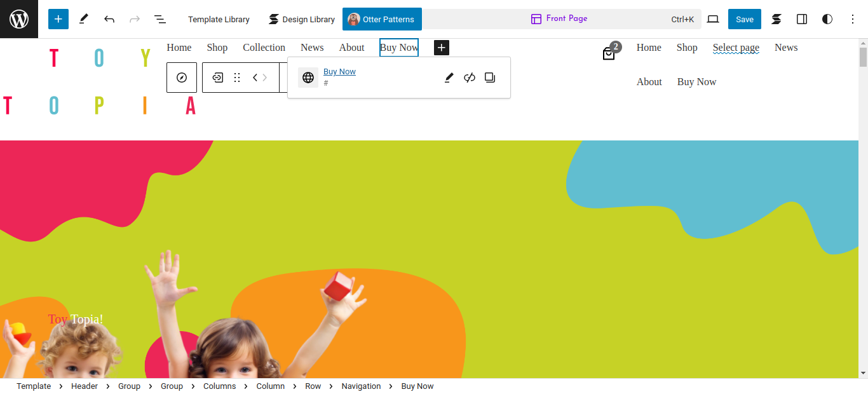Open the Template Library
The width and height of the screenshot is (868, 394).
pos(219,19)
